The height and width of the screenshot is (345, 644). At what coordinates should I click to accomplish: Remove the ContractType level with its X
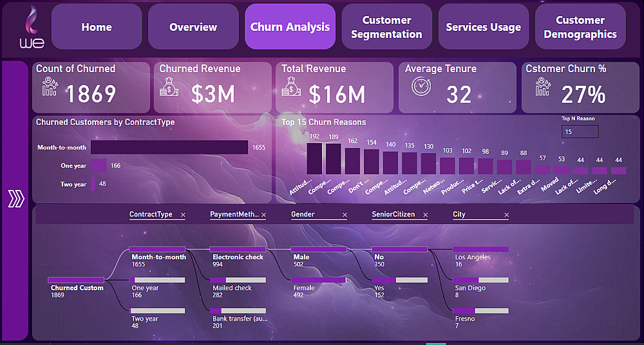[183, 215]
